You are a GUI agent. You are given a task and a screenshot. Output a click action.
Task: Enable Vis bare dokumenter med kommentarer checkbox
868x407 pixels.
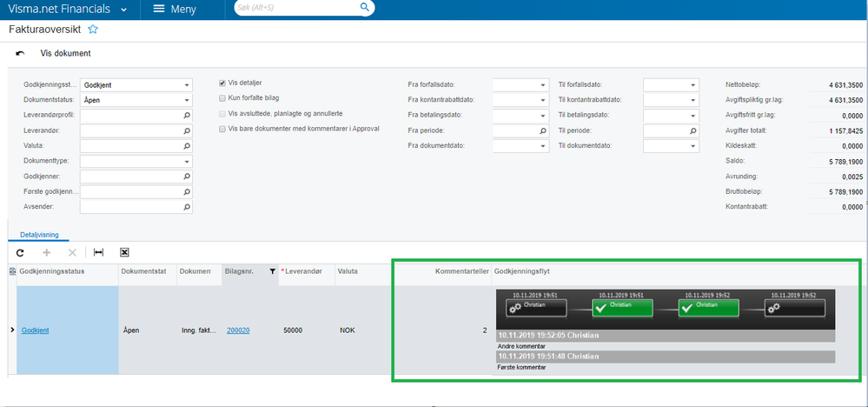pyautogui.click(x=222, y=129)
